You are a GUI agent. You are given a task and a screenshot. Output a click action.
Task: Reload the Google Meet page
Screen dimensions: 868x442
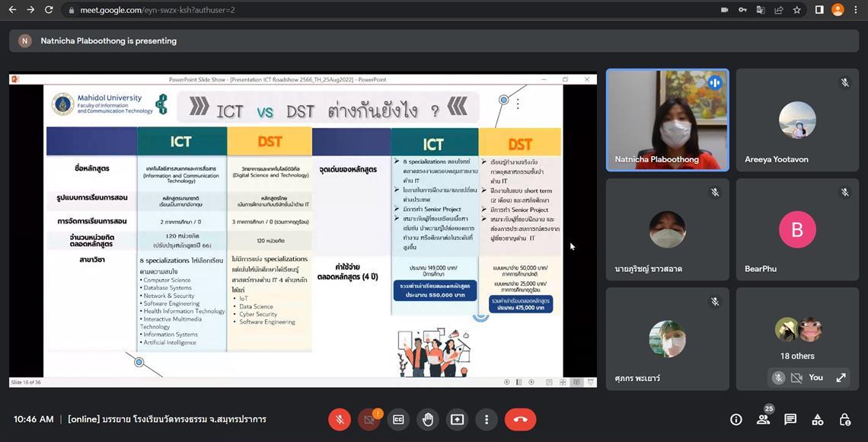(x=49, y=10)
